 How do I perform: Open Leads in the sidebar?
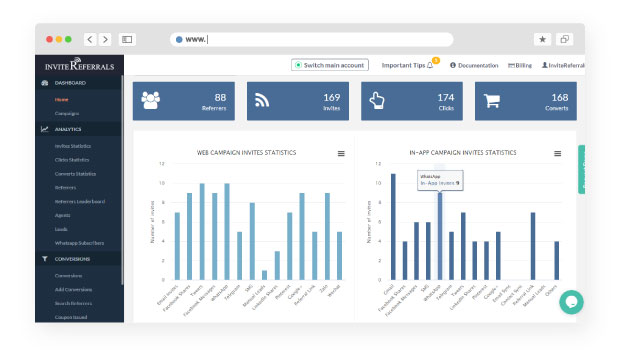[61, 229]
